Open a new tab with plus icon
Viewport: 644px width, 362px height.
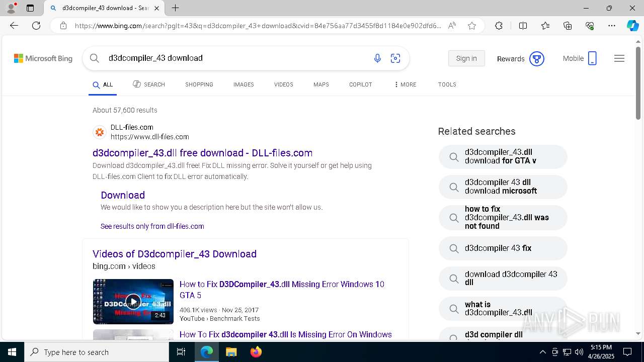175,8
